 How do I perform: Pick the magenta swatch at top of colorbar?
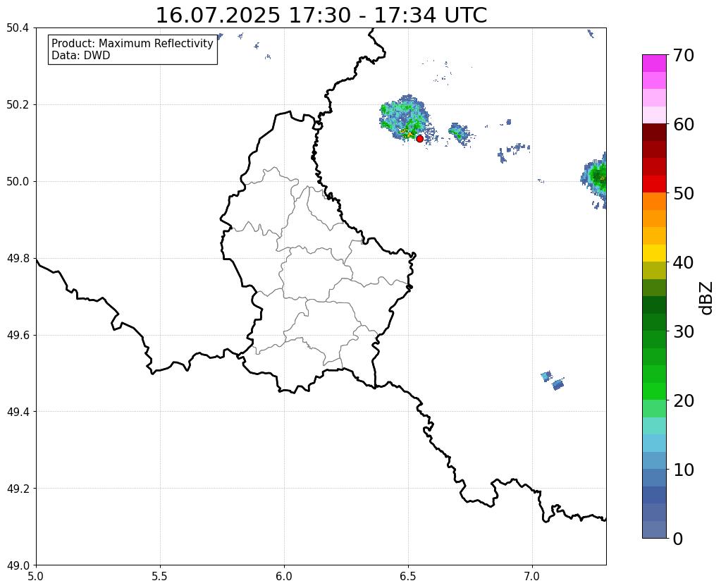(654, 63)
